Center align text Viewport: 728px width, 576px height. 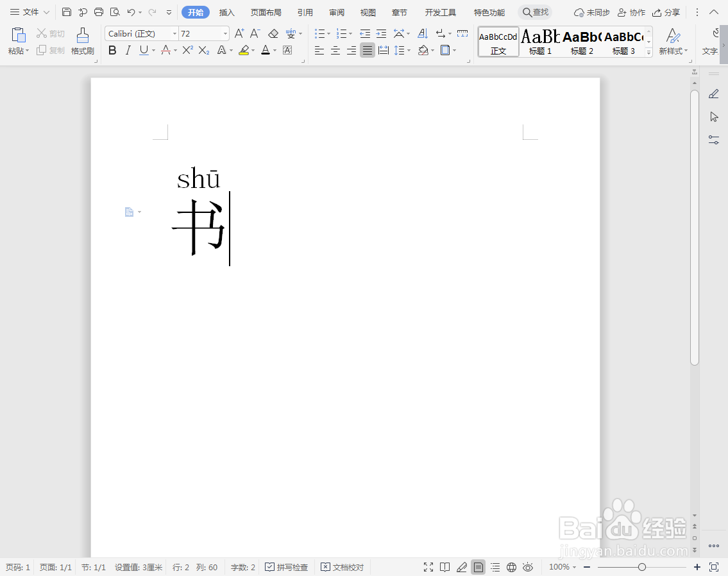[x=335, y=50]
